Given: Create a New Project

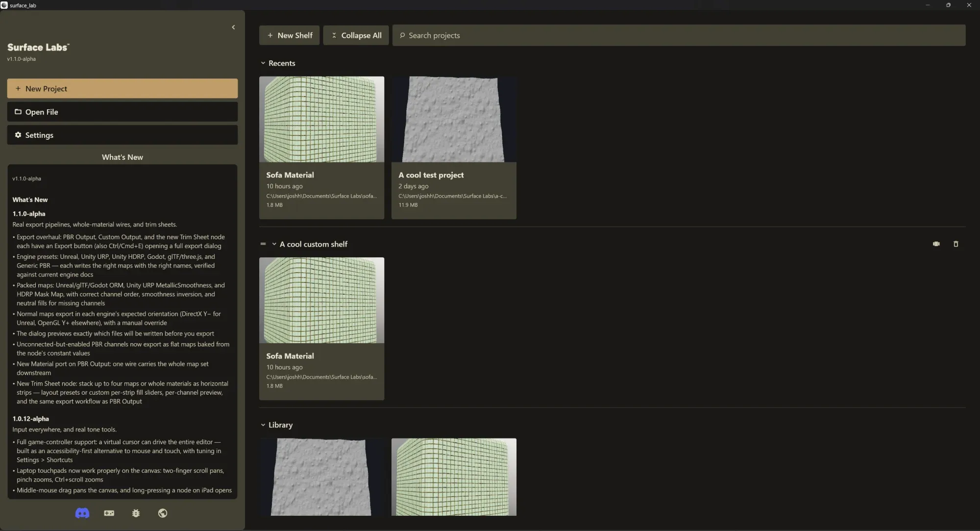Looking at the screenshot, I should click(x=122, y=89).
